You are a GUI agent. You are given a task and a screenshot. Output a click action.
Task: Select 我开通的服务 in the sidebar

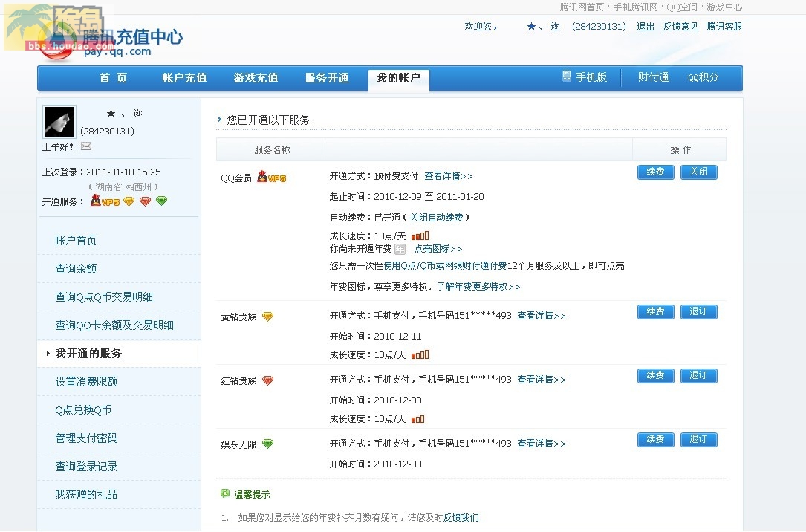88,353
